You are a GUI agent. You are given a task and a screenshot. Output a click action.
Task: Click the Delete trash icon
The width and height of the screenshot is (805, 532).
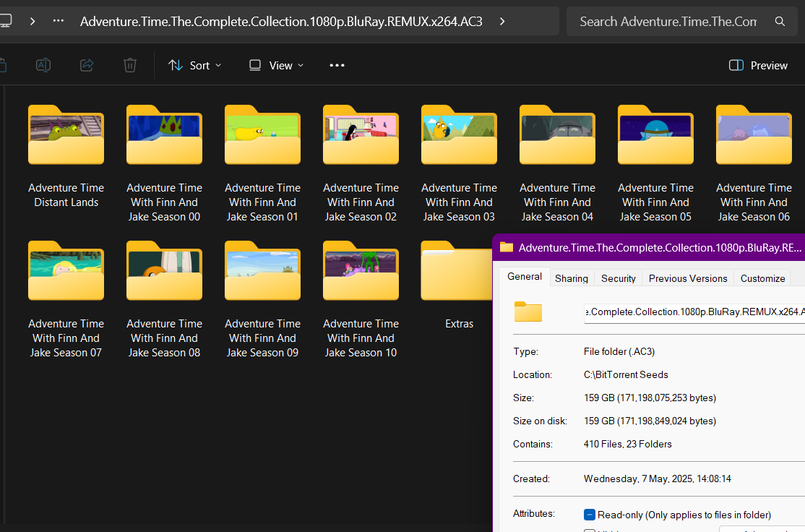coord(130,65)
